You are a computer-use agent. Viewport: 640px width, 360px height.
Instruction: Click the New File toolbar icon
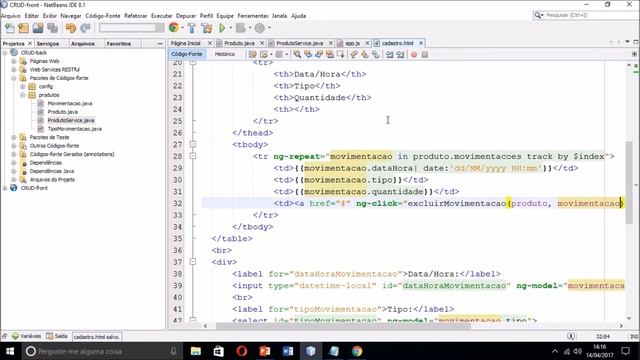pyautogui.click(x=9, y=28)
